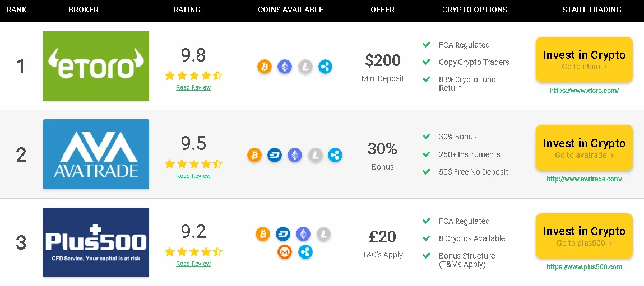Click the Ripple icon in eToro row

pos(325,67)
